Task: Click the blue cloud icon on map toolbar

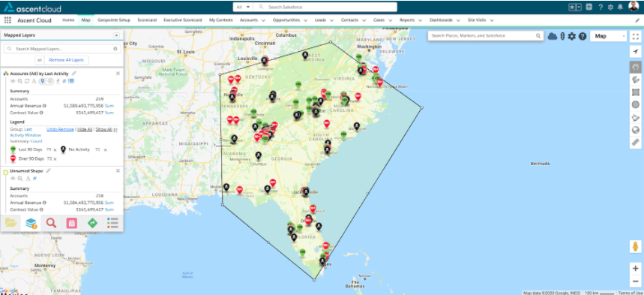Action: (x=553, y=36)
